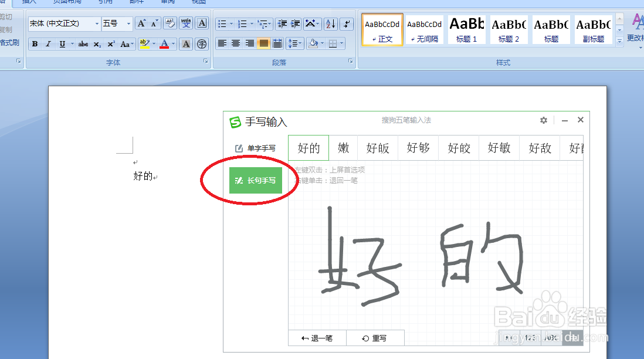Click the 长句手写 green button

pos(257,181)
